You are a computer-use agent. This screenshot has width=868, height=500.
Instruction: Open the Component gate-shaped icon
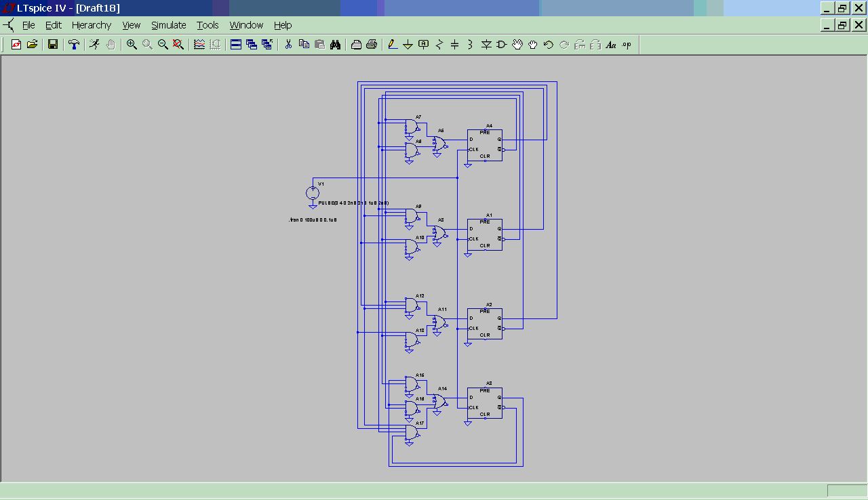pos(502,45)
